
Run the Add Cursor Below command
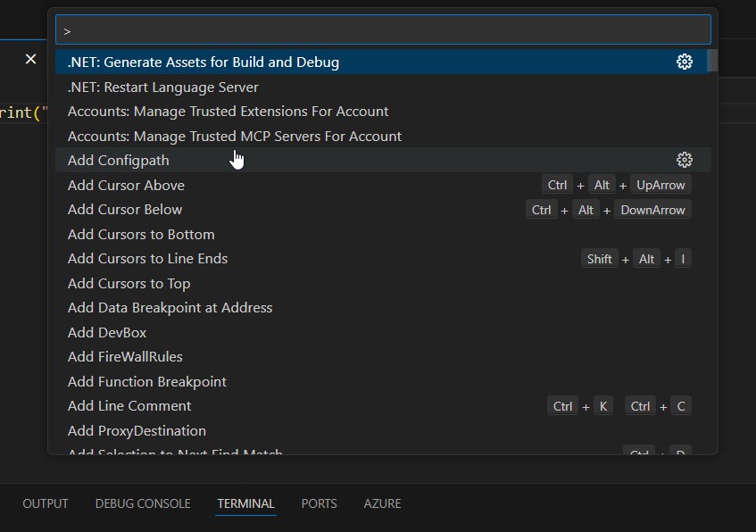click(125, 210)
